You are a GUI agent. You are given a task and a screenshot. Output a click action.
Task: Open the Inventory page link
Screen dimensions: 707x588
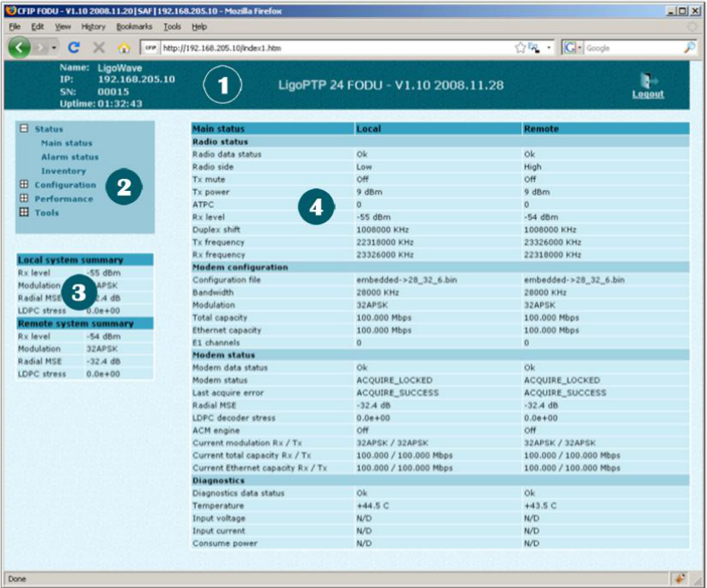click(63, 171)
